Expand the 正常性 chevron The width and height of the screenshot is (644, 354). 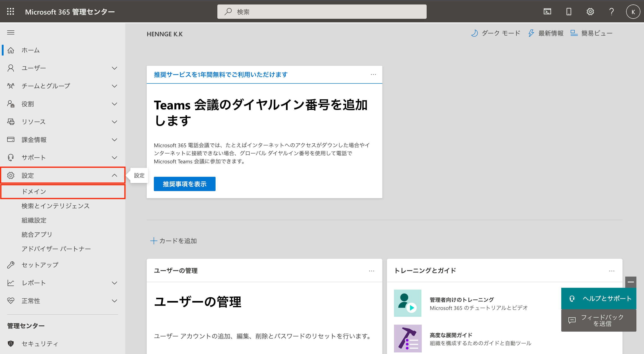[x=114, y=301]
